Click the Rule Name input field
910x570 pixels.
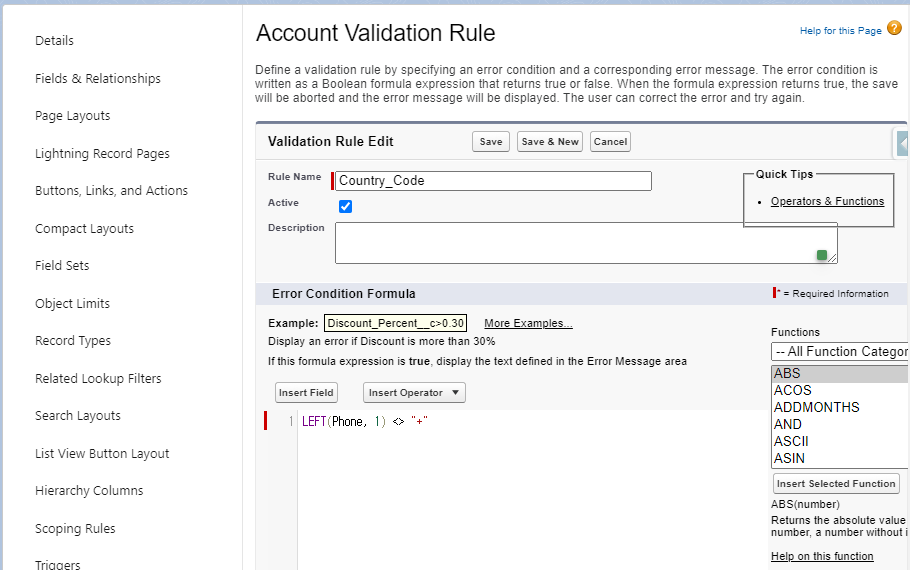(x=493, y=181)
